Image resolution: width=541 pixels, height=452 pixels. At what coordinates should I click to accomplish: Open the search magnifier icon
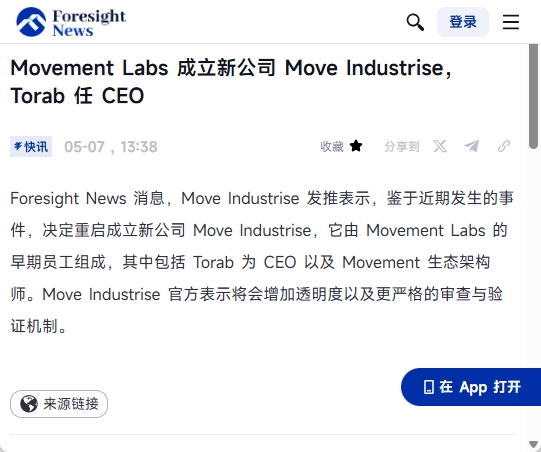415,22
